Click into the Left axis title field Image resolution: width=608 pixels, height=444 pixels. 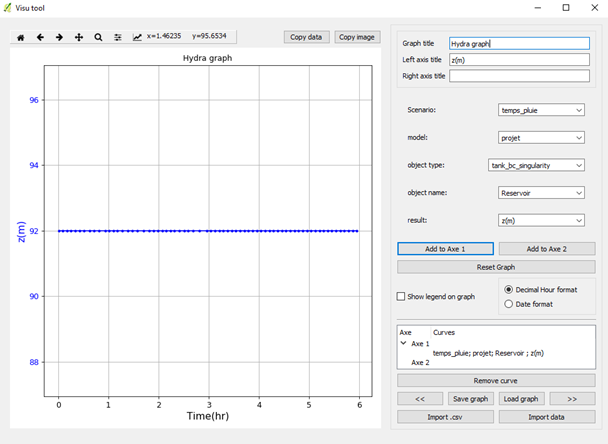[x=520, y=60]
